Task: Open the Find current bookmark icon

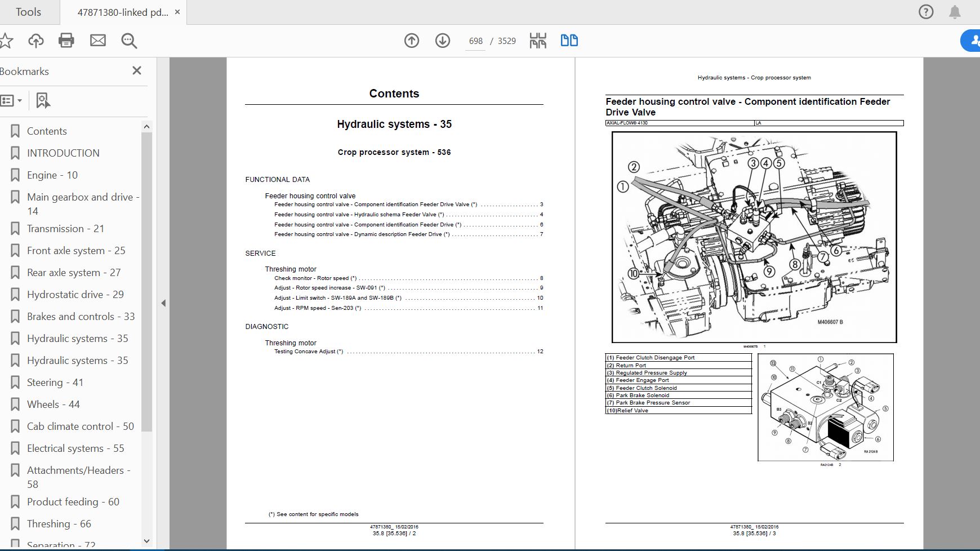Action: (43, 100)
